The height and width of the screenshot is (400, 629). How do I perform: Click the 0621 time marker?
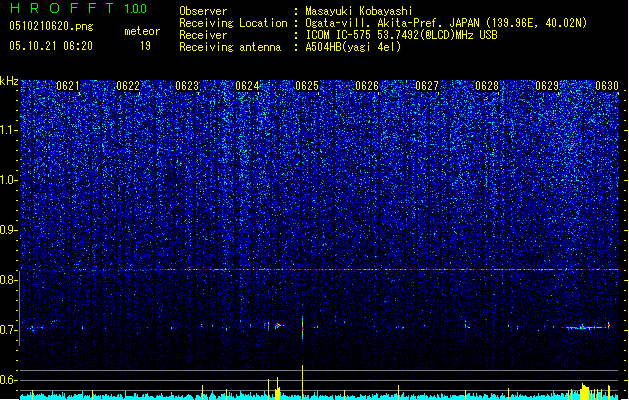pyautogui.click(x=68, y=86)
